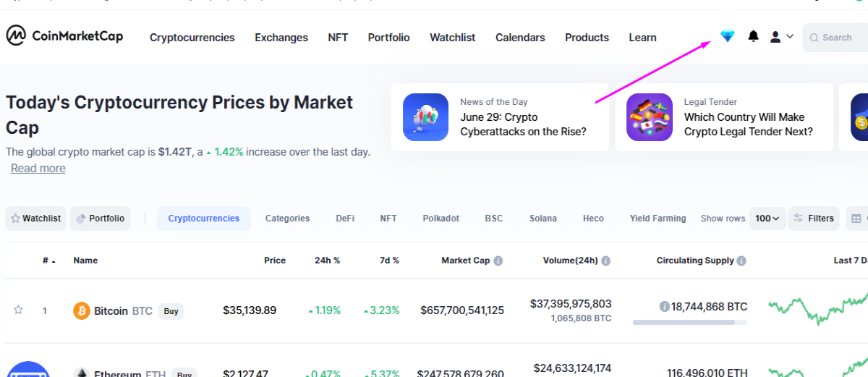Click the CoinMarketCap logo
The image size is (868, 377).
coord(64,35)
